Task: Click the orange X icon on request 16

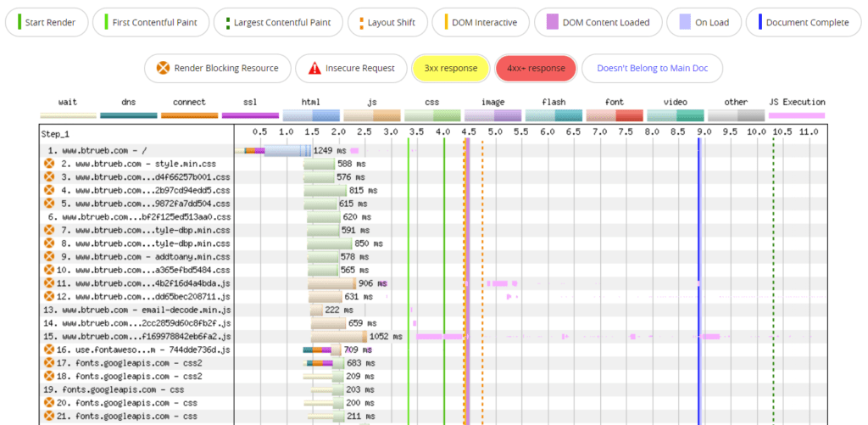Action: [x=49, y=350]
